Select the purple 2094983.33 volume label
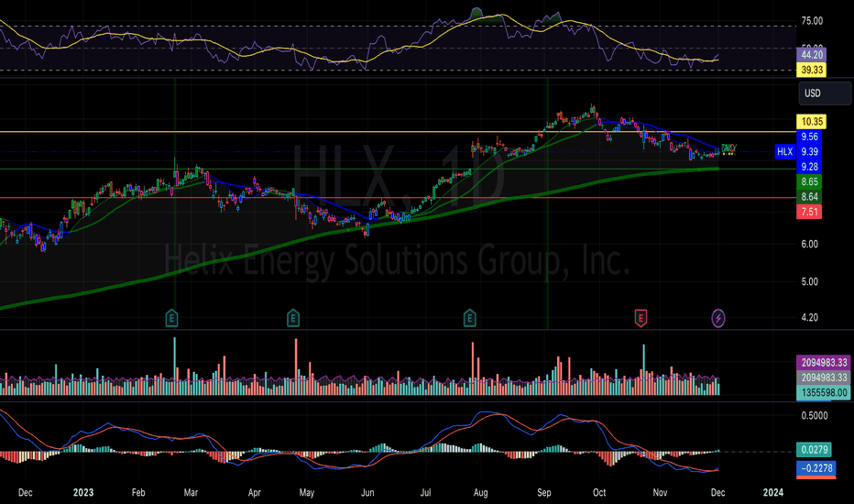The width and height of the screenshot is (854, 504). (824, 362)
